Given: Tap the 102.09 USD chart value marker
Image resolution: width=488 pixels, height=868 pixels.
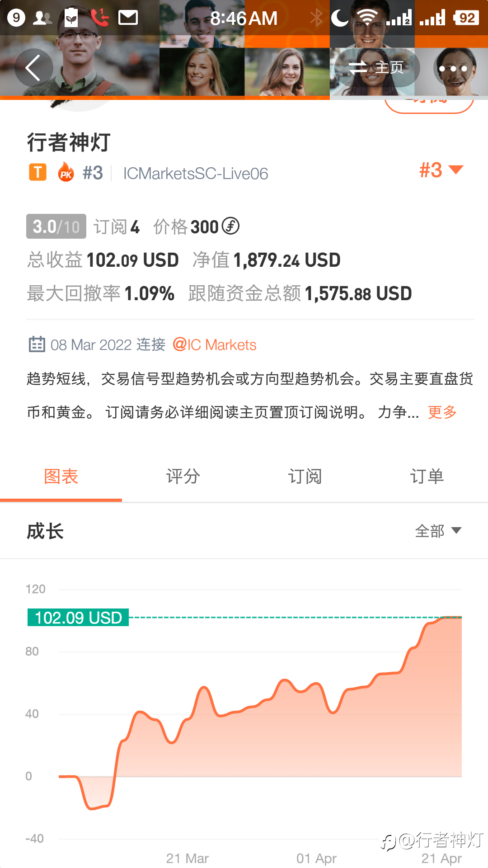Looking at the screenshot, I should (x=78, y=618).
